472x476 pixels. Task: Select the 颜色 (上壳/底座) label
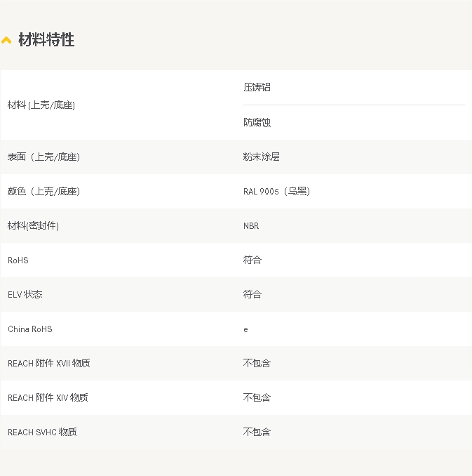tap(43, 191)
